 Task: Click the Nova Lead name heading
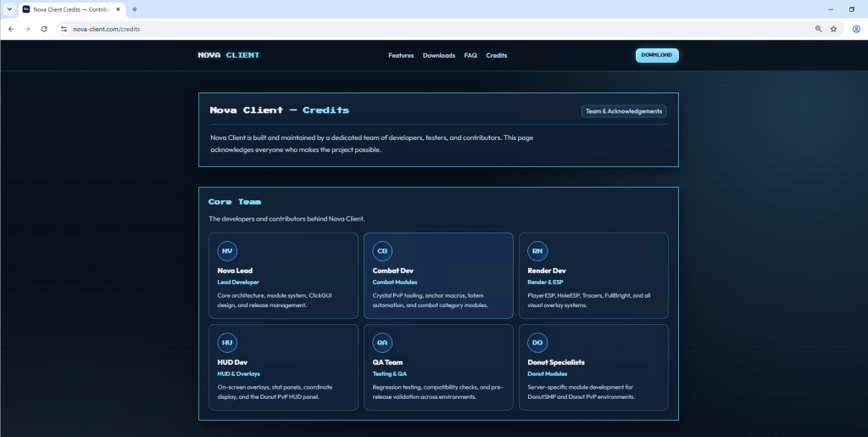[x=235, y=271]
